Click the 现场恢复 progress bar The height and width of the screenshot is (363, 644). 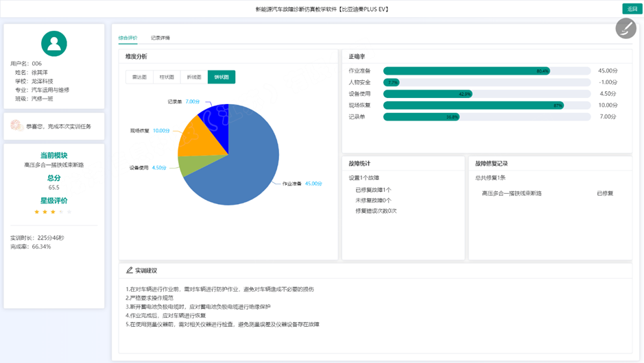487,105
